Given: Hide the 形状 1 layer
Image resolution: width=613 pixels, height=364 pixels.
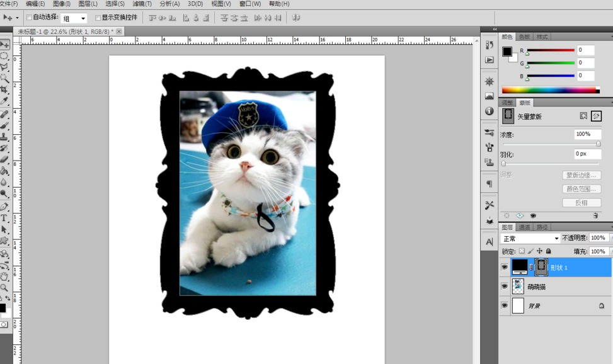Looking at the screenshot, I should [504, 267].
